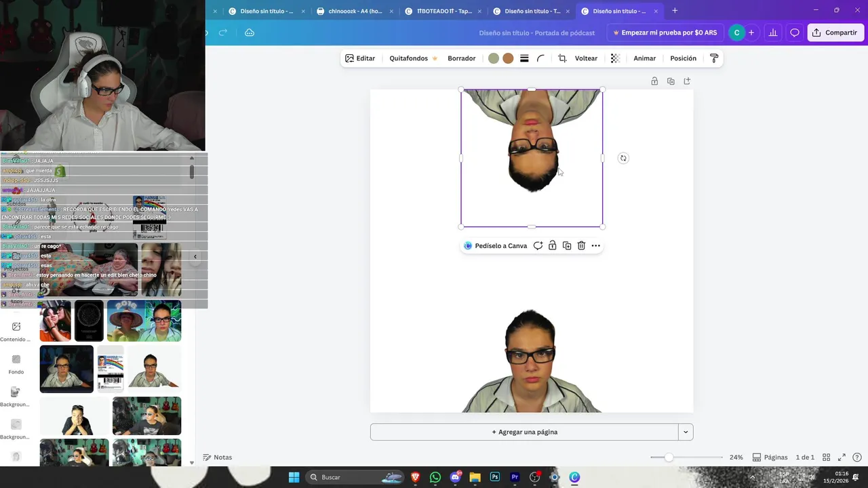
Task: Open the Notas panel
Action: click(217, 457)
